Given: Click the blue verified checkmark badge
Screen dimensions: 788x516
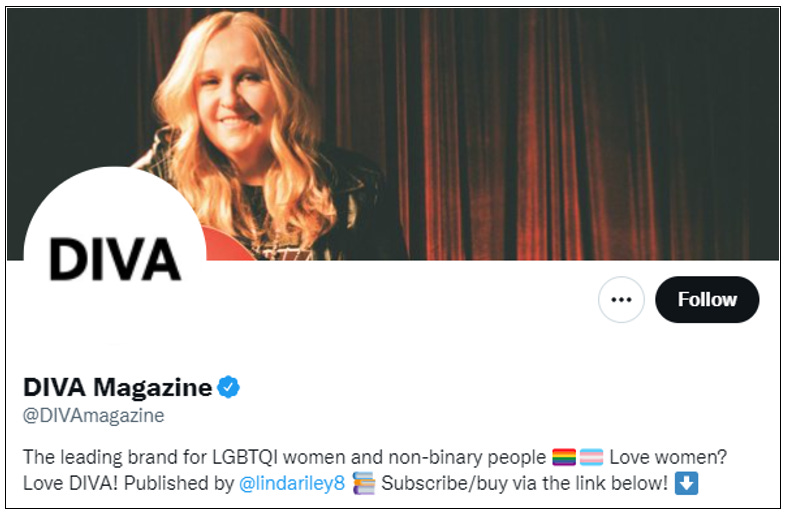Looking at the screenshot, I should pyautogui.click(x=229, y=387).
